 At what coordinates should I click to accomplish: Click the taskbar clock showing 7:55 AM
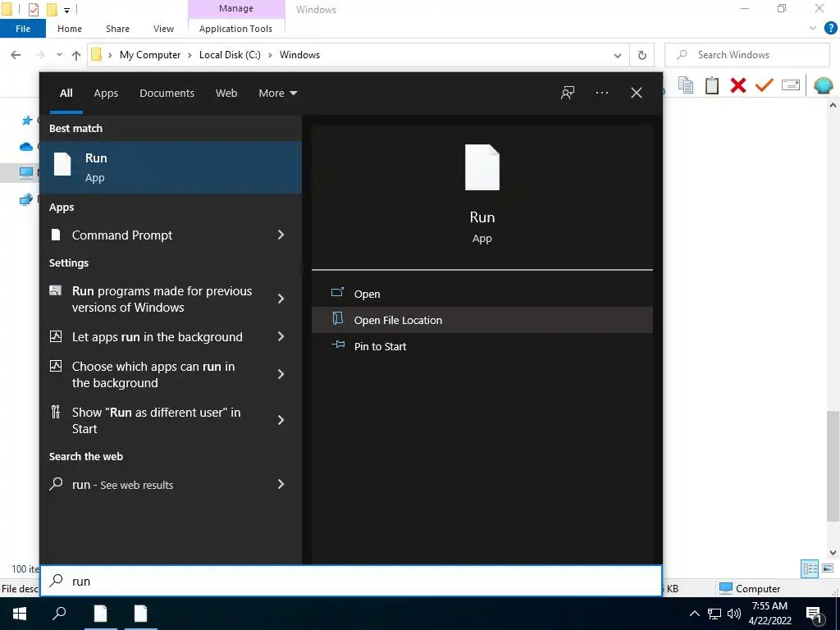769,614
